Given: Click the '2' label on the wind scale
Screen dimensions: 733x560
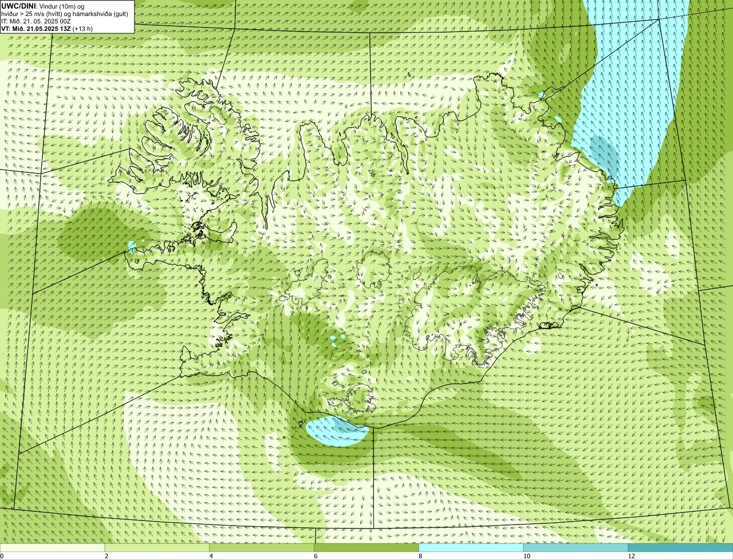Looking at the screenshot, I should coord(107,556).
